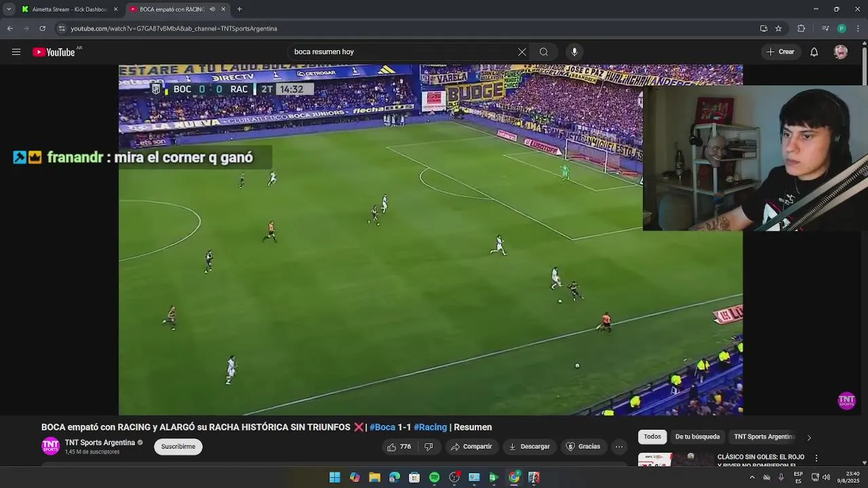868x488 pixels.
Task: Open Microsoft Store from the taskbar
Action: click(414, 477)
